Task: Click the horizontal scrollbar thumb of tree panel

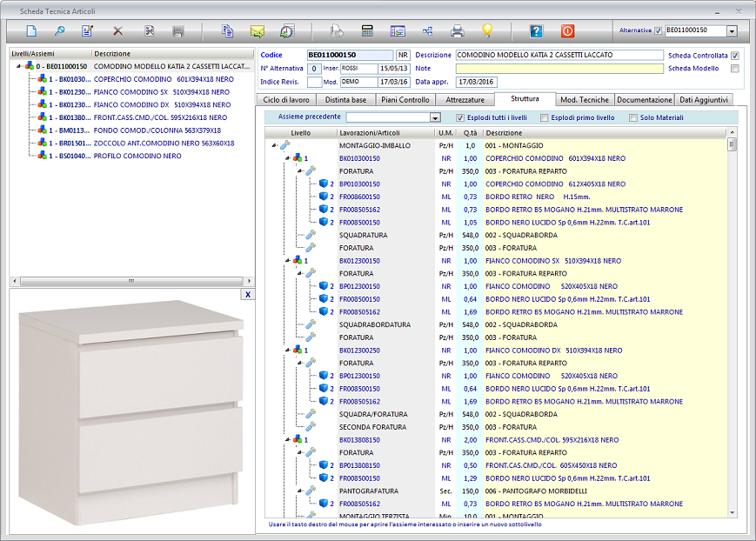Action: (131, 281)
